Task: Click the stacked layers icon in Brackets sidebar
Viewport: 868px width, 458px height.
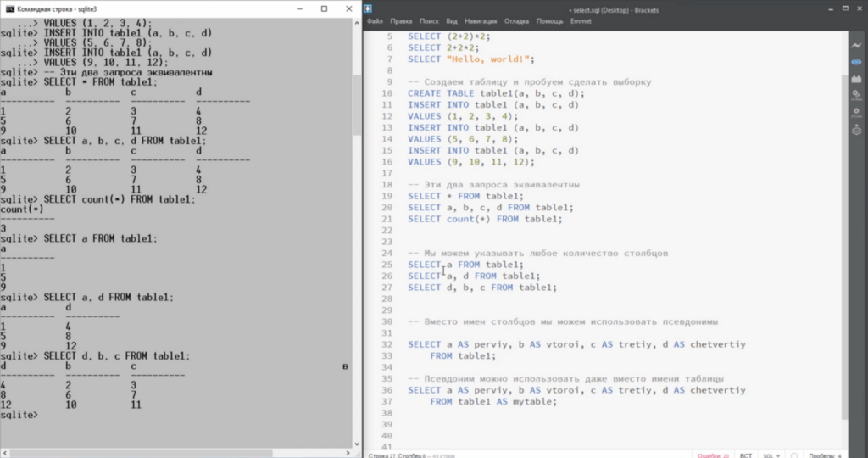Action: tap(856, 131)
